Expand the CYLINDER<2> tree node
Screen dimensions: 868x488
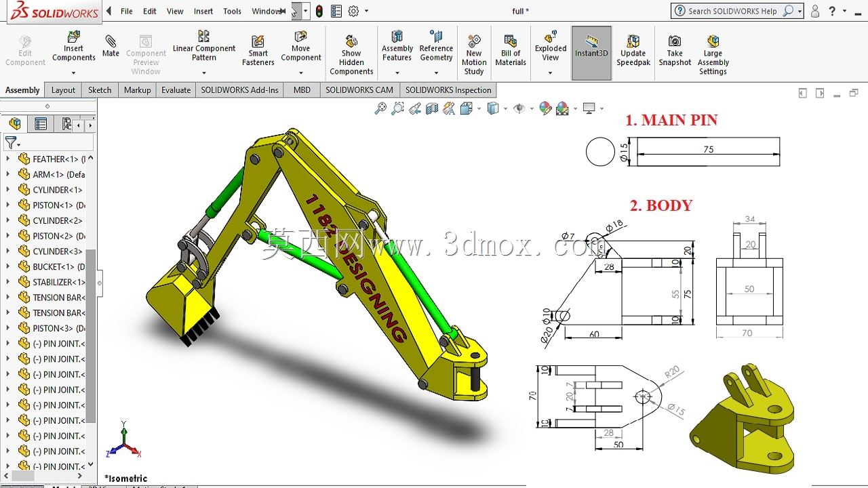click(x=8, y=220)
